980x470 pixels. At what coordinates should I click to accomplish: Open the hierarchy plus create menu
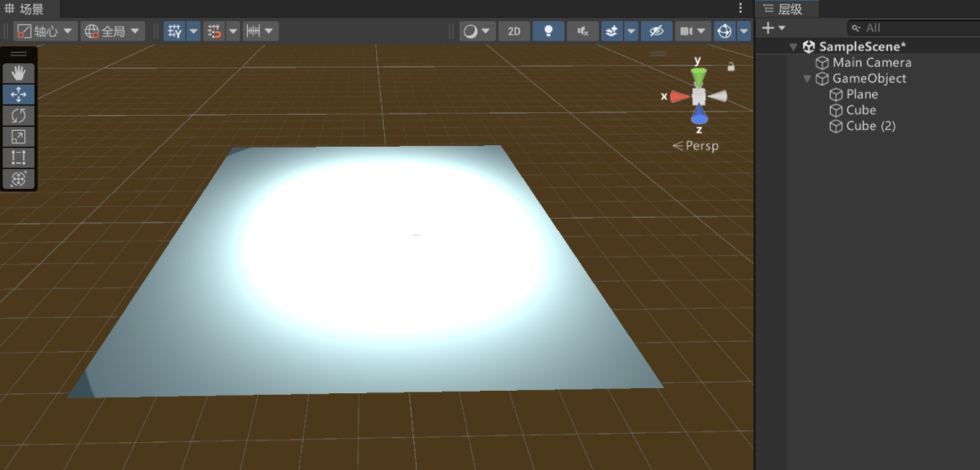pos(773,28)
